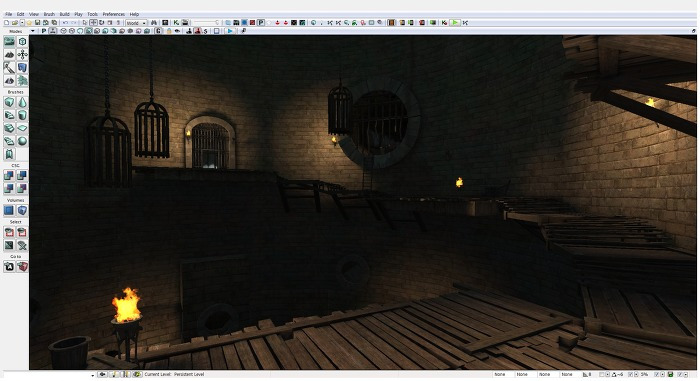Switch to Geometry mode (wireframe cube icon)

click(22, 42)
